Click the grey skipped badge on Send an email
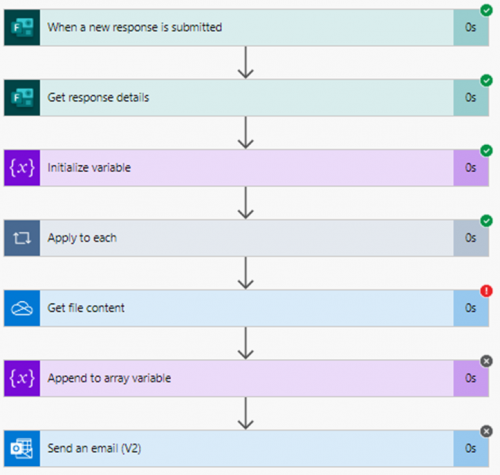 (486, 431)
